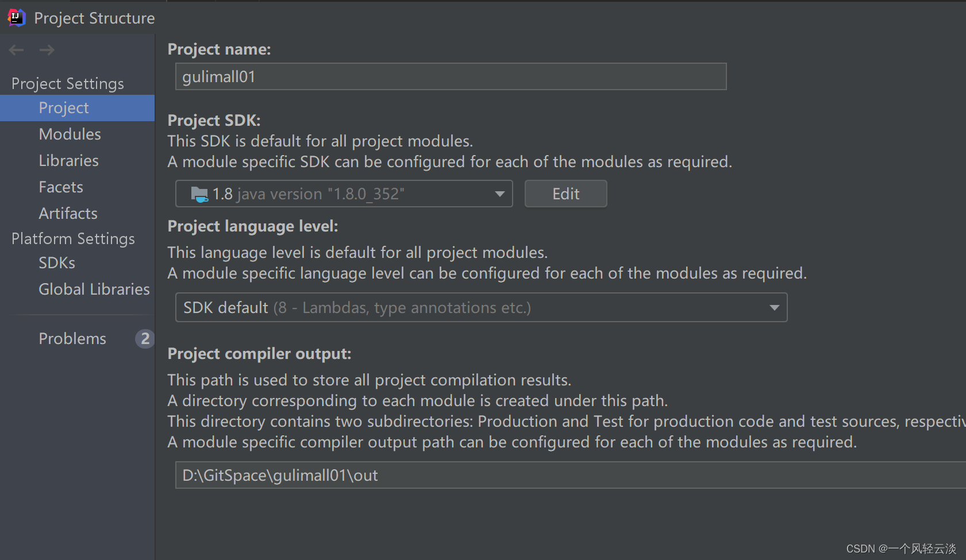Screen dimensions: 966x560
Task: Click the Edit SDK button
Action: (x=565, y=194)
